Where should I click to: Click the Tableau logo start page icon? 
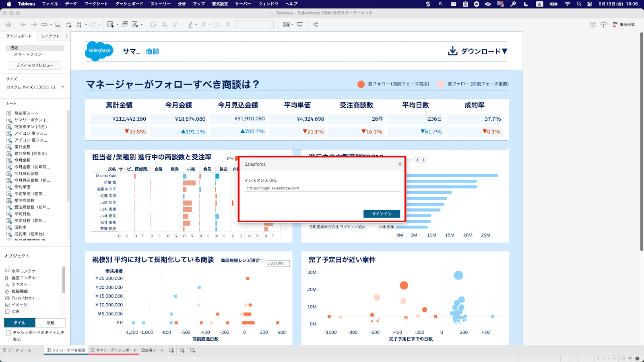point(8,25)
